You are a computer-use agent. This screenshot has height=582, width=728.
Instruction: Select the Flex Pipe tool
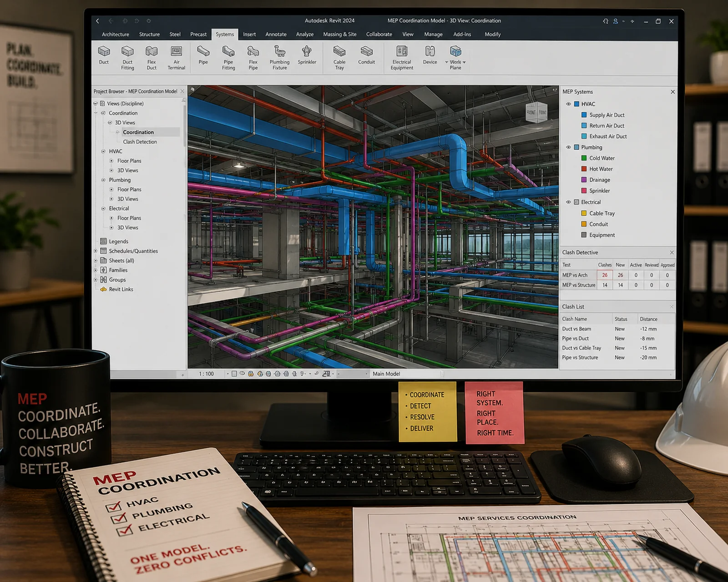point(253,58)
